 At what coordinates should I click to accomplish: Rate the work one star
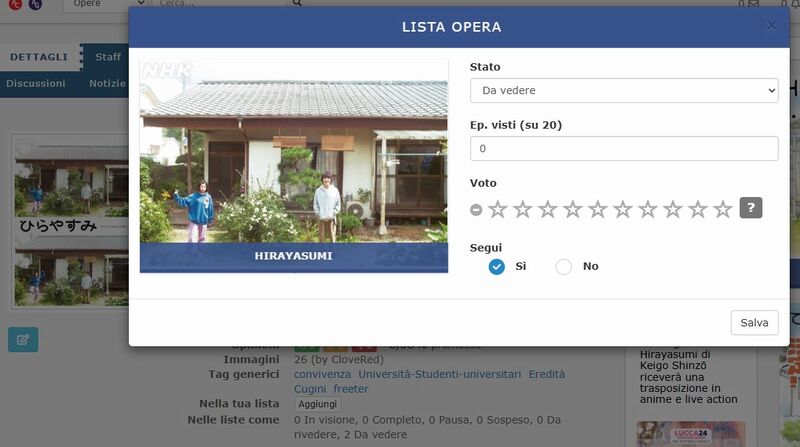click(498, 209)
